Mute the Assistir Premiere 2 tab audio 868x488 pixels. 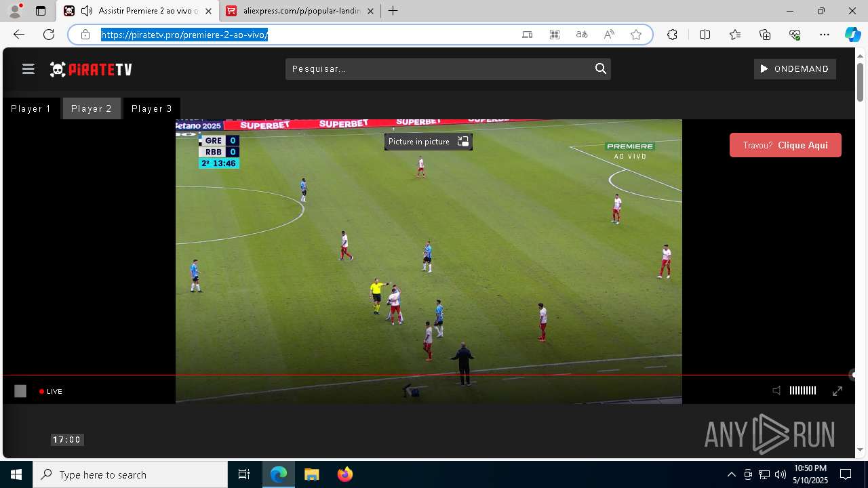(86, 11)
